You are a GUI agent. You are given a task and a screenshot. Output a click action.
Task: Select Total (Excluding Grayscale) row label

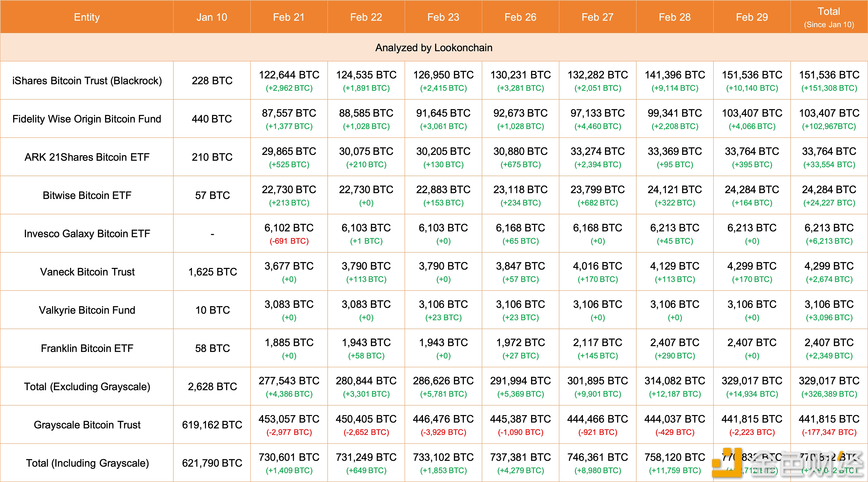tap(87, 386)
